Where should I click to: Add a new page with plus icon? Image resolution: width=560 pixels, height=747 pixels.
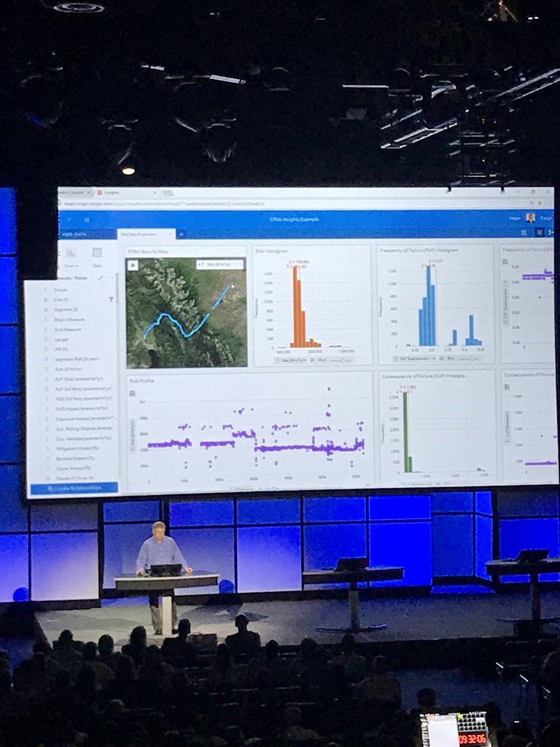(182, 234)
